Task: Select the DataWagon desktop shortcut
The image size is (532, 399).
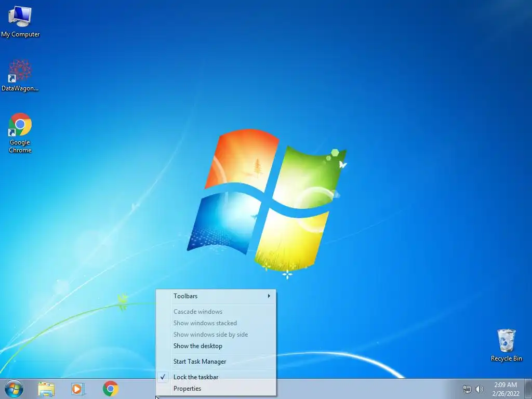Action: coord(20,75)
